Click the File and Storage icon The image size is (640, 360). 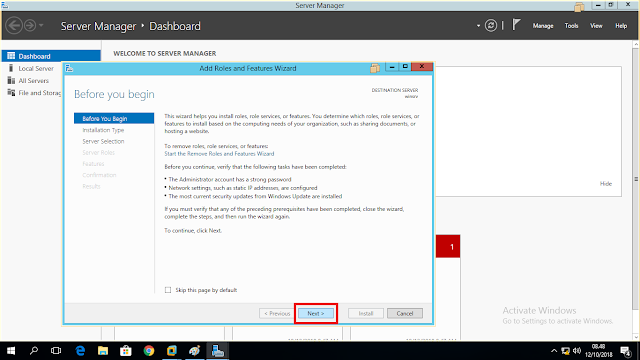11,93
